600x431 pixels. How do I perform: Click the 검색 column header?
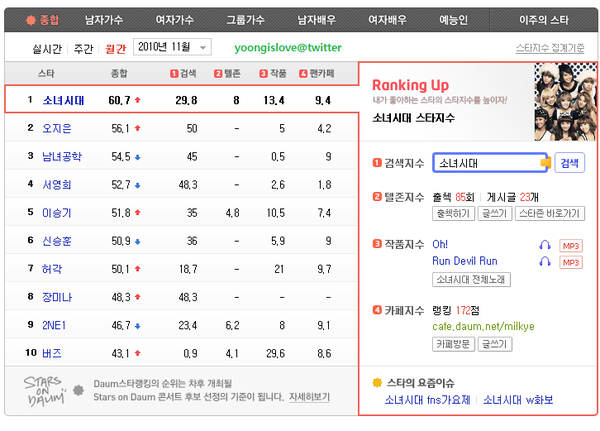coord(183,73)
